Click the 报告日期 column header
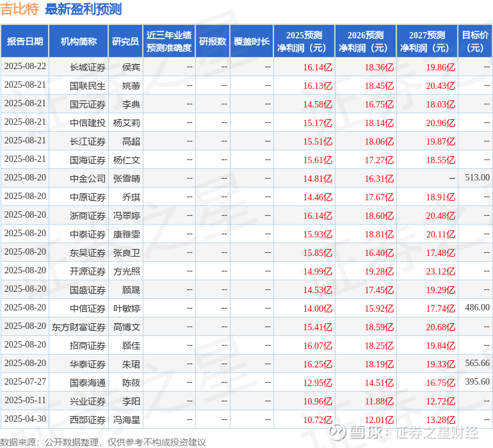 click(x=24, y=41)
